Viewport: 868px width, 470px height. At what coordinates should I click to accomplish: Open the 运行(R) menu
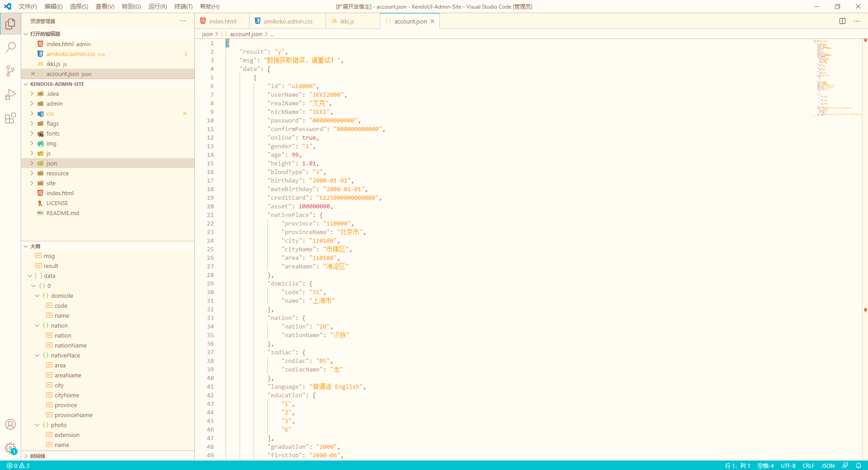coord(158,6)
